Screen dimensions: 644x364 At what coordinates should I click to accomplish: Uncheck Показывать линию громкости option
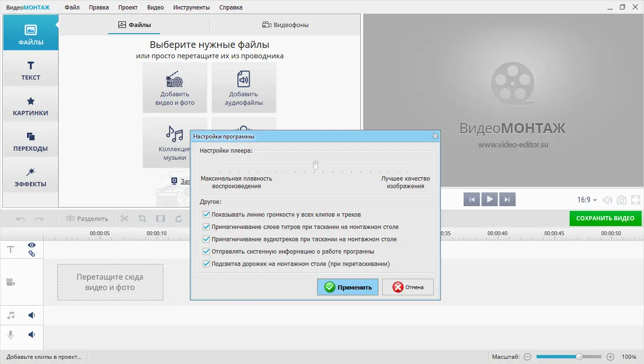[x=206, y=215]
